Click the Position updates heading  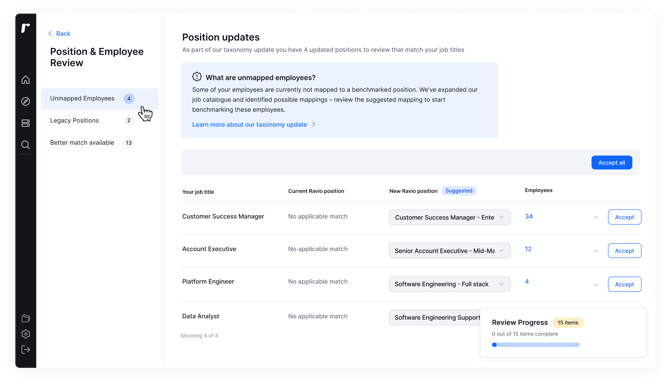(221, 37)
